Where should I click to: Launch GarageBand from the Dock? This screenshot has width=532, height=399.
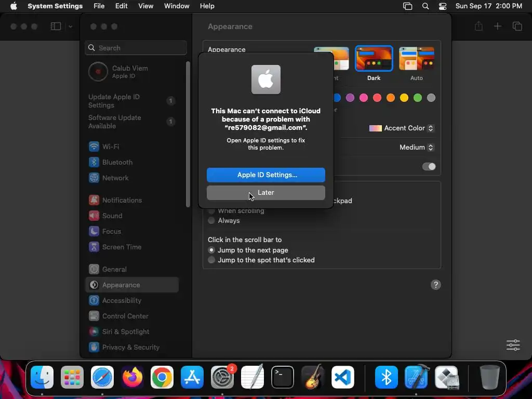(x=312, y=377)
